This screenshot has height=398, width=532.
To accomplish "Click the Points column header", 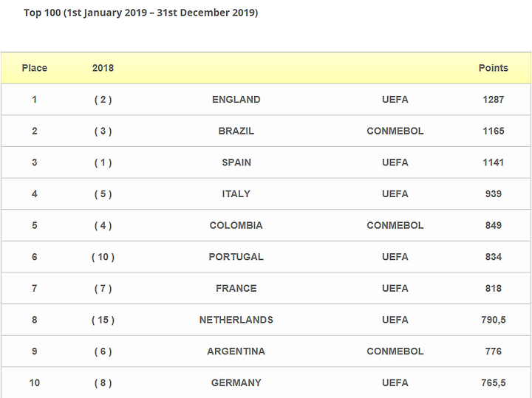I will (493, 68).
